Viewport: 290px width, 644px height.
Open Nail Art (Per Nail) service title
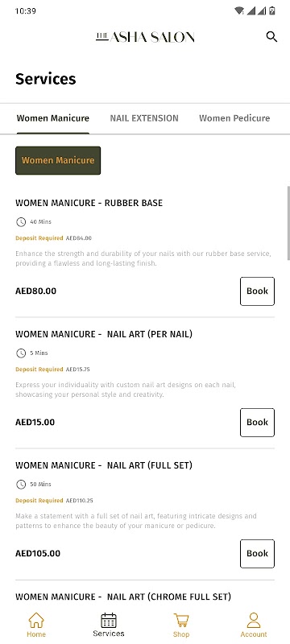click(104, 334)
